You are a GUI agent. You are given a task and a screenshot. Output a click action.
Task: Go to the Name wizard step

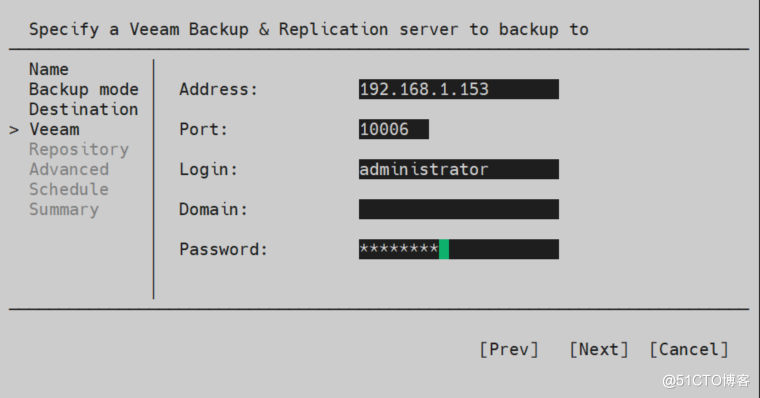click(49, 69)
